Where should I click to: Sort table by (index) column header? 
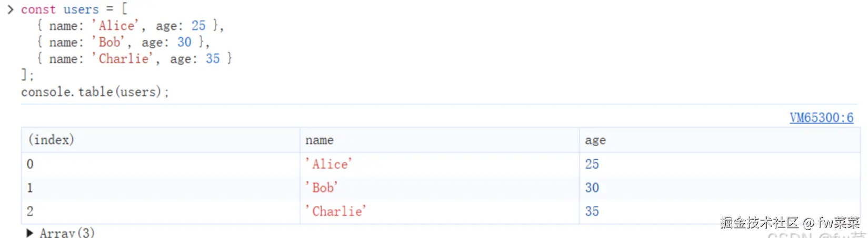51,140
